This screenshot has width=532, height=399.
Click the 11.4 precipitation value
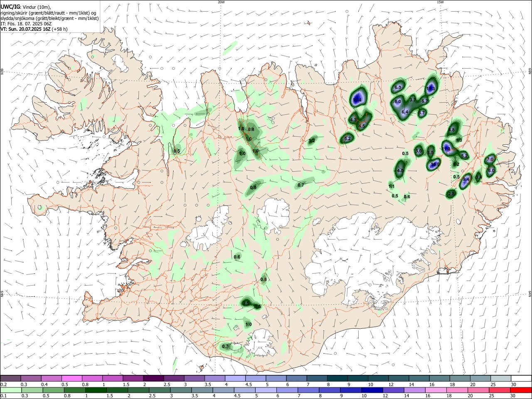357,101
